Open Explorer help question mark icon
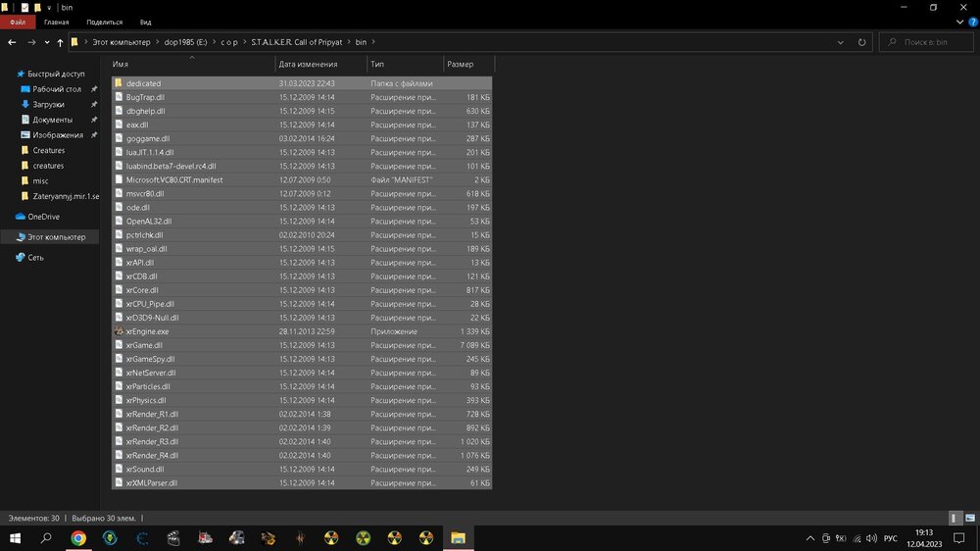This screenshot has height=551, width=980. 972,22
